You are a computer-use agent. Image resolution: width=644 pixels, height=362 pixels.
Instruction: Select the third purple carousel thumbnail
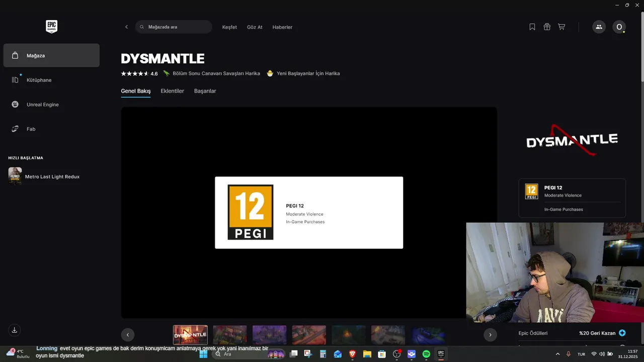[270, 335]
